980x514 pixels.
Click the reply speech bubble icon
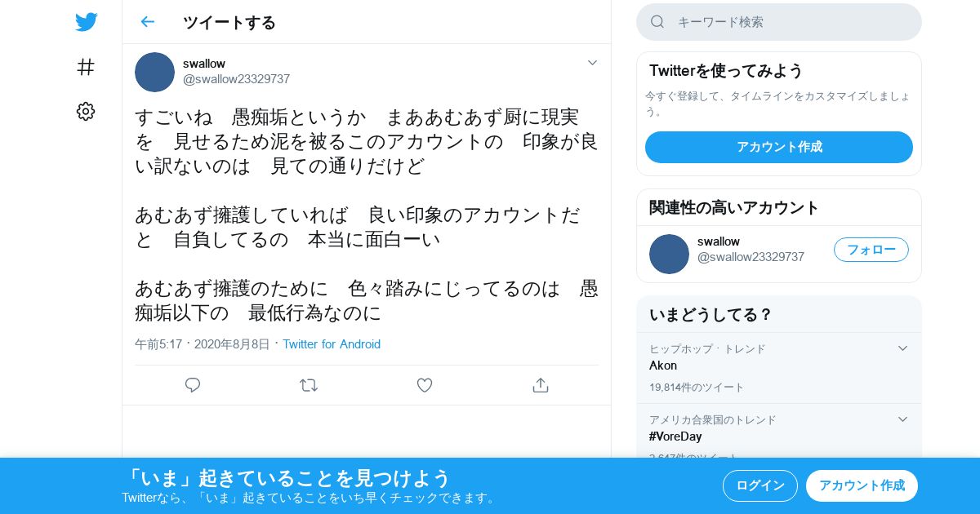pos(193,385)
